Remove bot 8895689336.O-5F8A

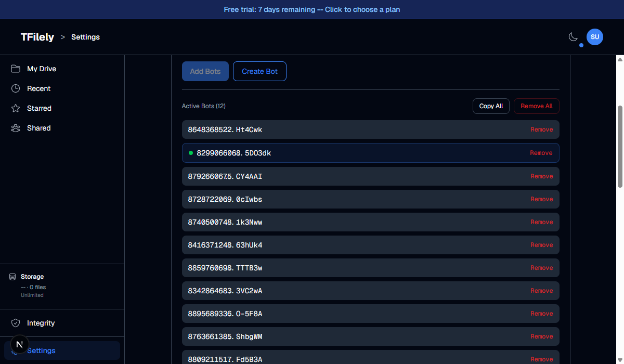pos(542,314)
